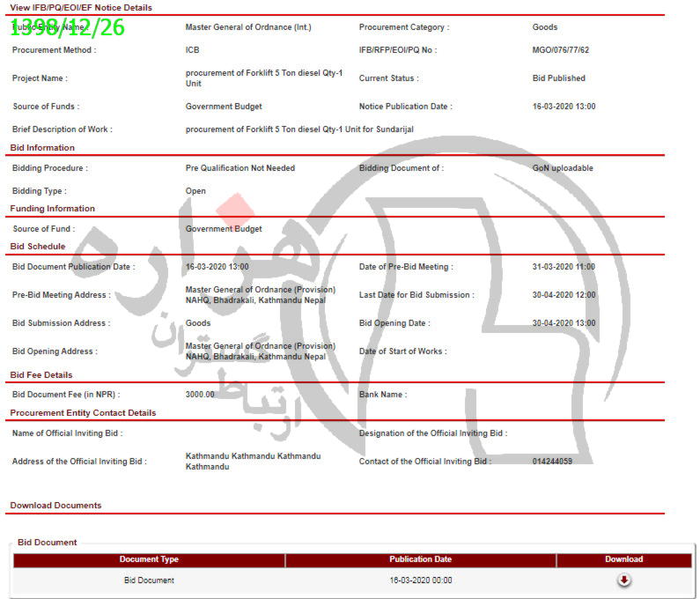Screen dimensions: 700x599
Task: Click the Procurement Entity Contact Details heading
Action: 83,413
